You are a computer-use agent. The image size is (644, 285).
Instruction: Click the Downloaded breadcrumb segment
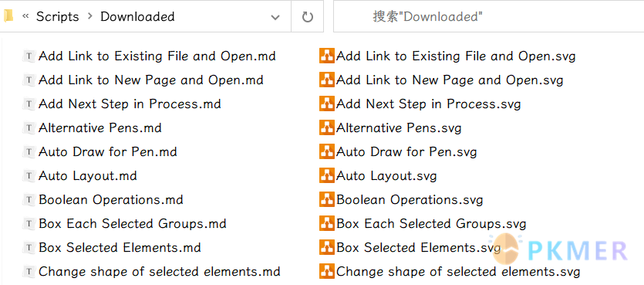137,16
